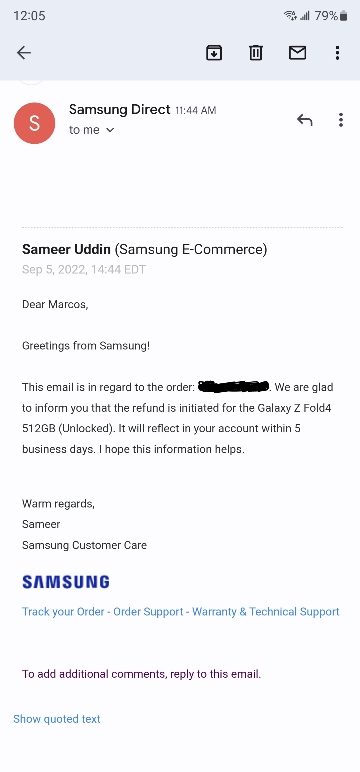
Task: Tap the Samsung logo image
Action: (65, 582)
